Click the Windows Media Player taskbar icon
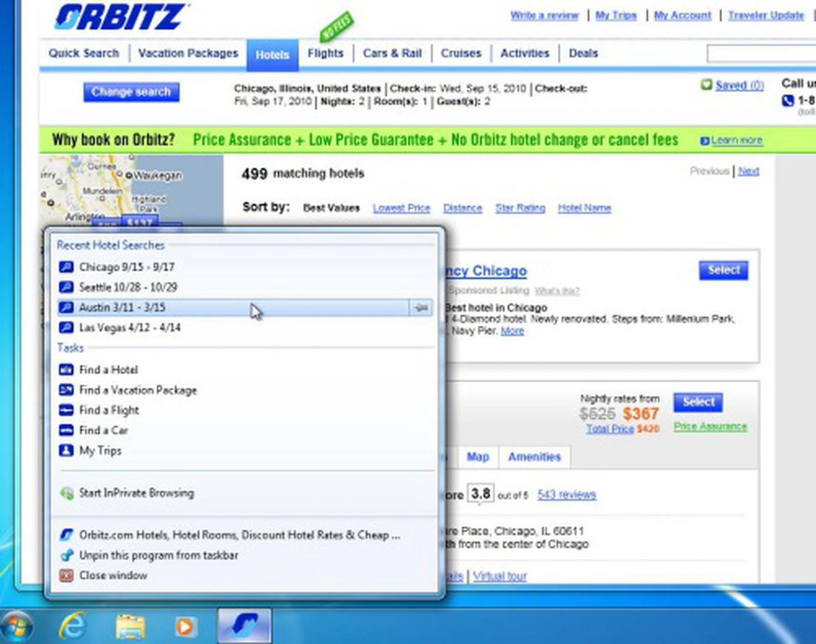 point(184,627)
